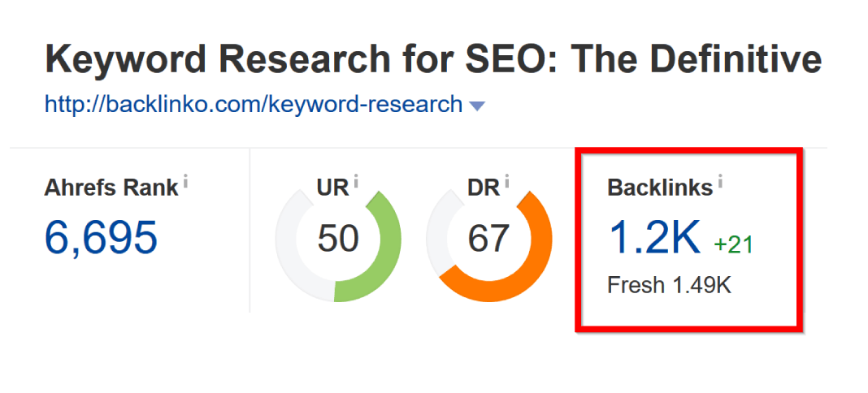The height and width of the screenshot is (393, 868).
Task: Click the UR label text
Action: [x=332, y=188]
